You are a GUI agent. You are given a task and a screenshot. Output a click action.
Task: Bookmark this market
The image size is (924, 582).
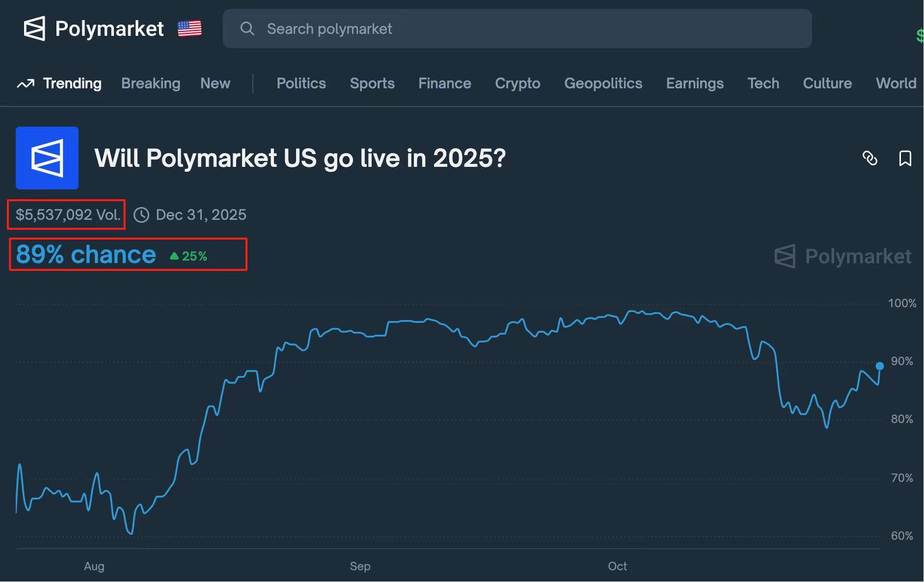(x=905, y=158)
